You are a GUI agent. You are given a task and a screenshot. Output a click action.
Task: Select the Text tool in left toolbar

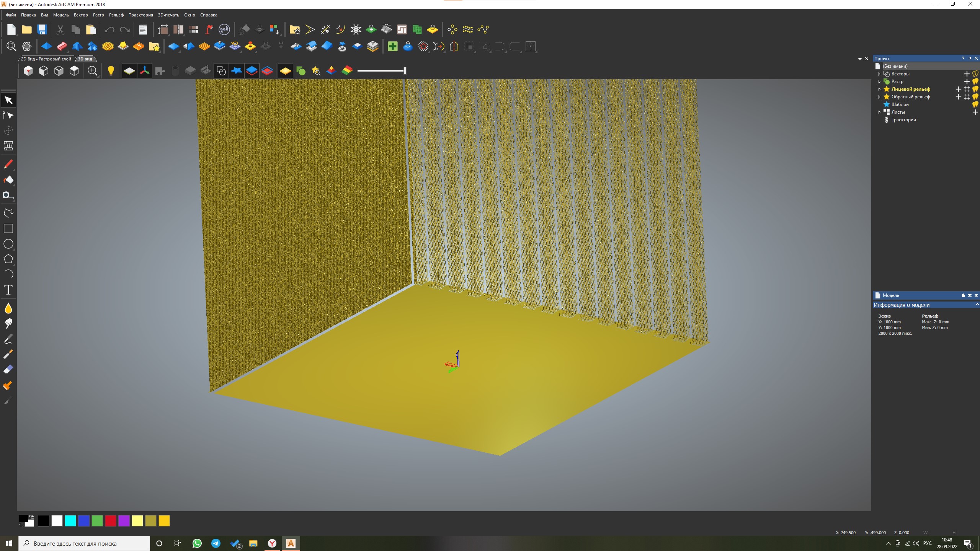pos(8,290)
